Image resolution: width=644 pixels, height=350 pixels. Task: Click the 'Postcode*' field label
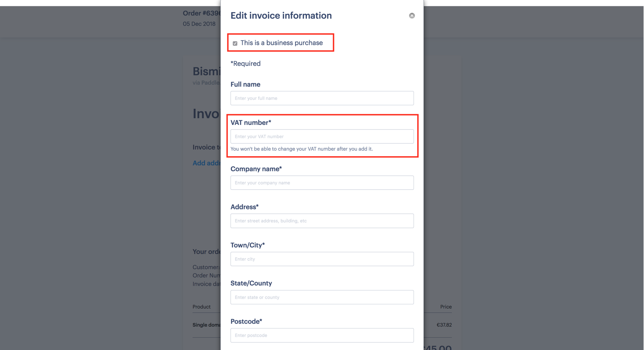[246, 321]
